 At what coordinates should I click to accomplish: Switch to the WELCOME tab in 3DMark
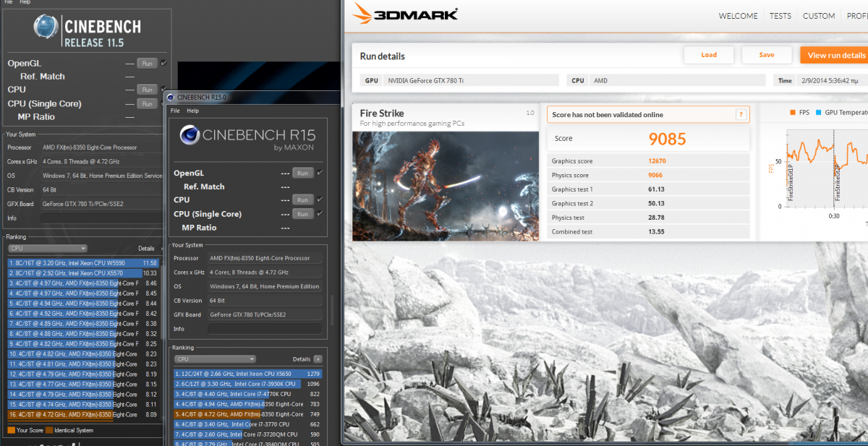[x=738, y=16]
